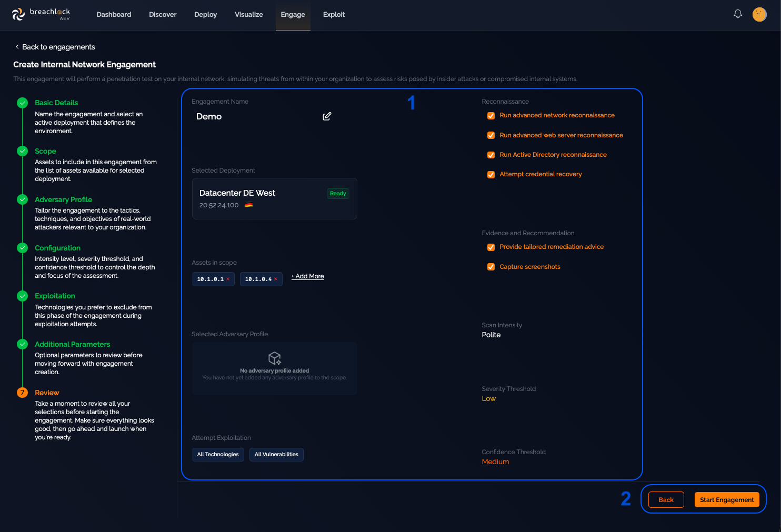Switch to the Deploy tab
781x532 pixels.
pyautogui.click(x=205, y=15)
